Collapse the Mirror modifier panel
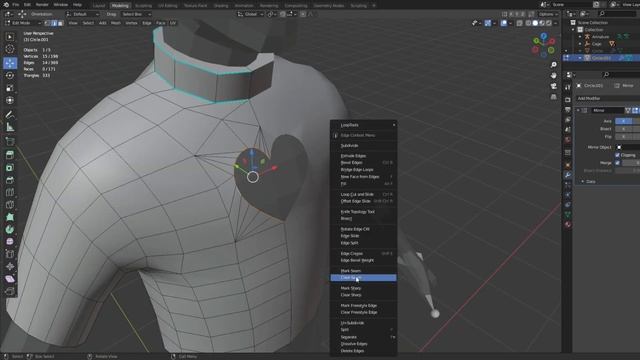Screen dimensions: 640x360 [x=578, y=111]
